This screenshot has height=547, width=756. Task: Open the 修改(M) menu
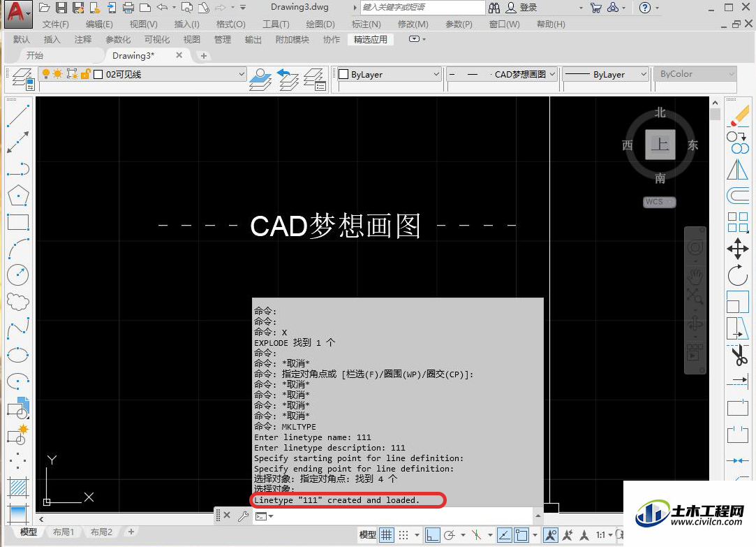pos(413,24)
